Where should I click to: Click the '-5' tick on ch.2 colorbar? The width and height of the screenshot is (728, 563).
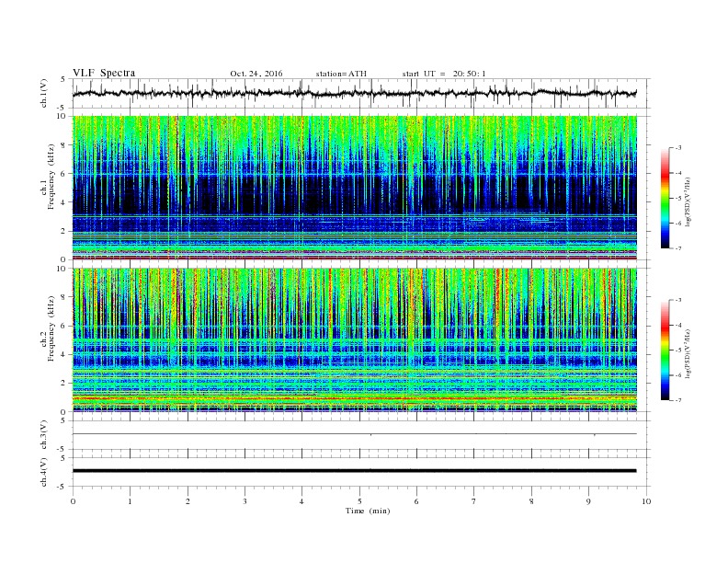[677, 350]
